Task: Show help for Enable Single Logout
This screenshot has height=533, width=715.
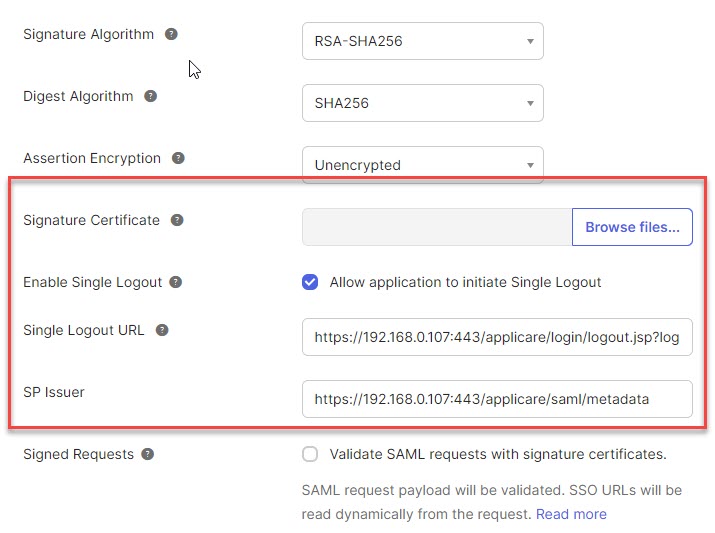Action: click(x=175, y=282)
